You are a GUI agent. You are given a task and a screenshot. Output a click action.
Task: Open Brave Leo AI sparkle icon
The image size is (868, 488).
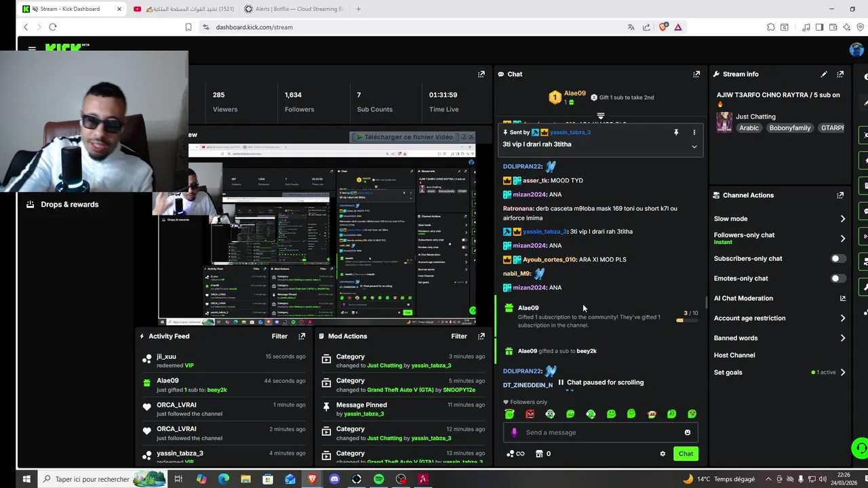pos(847,27)
